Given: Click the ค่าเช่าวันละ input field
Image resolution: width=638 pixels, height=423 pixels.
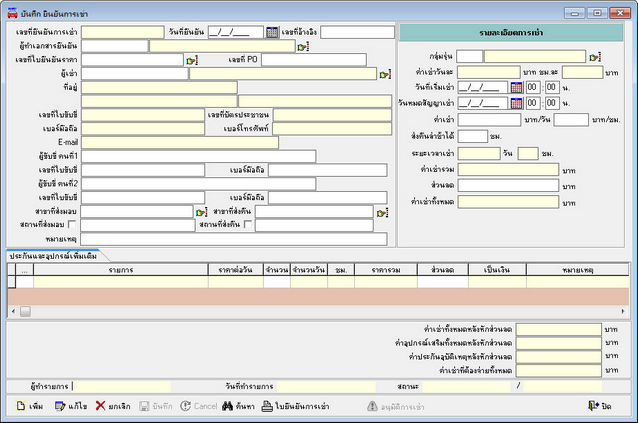Looking at the screenshot, I should (489, 72).
